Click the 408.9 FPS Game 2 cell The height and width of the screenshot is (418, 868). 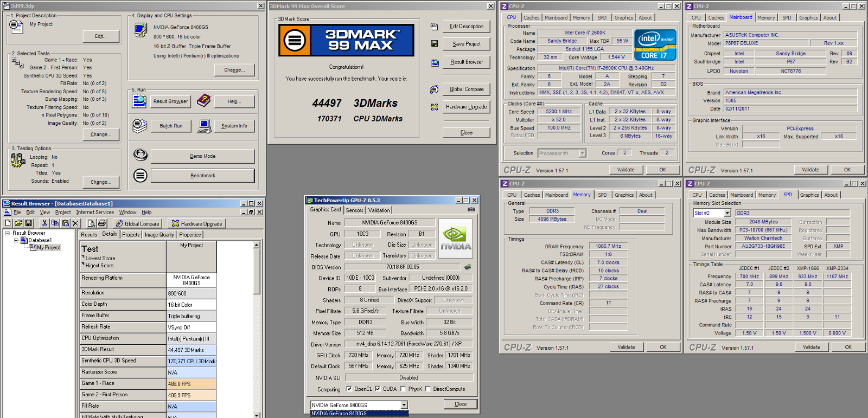[192, 395]
